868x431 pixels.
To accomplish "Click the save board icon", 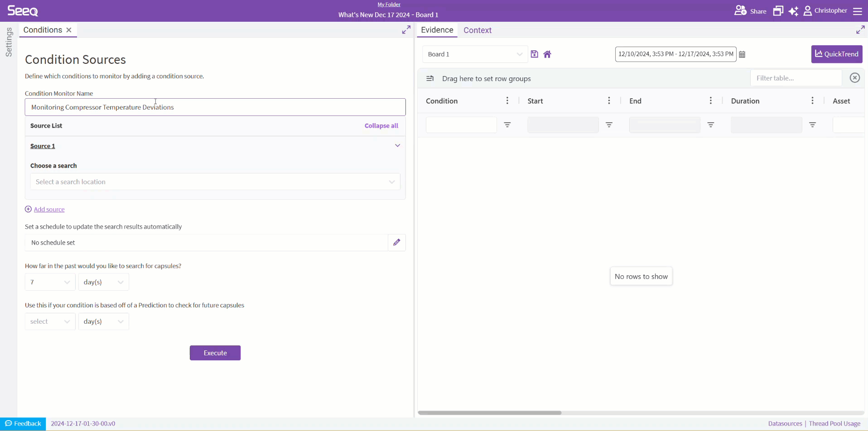I will click(x=534, y=54).
